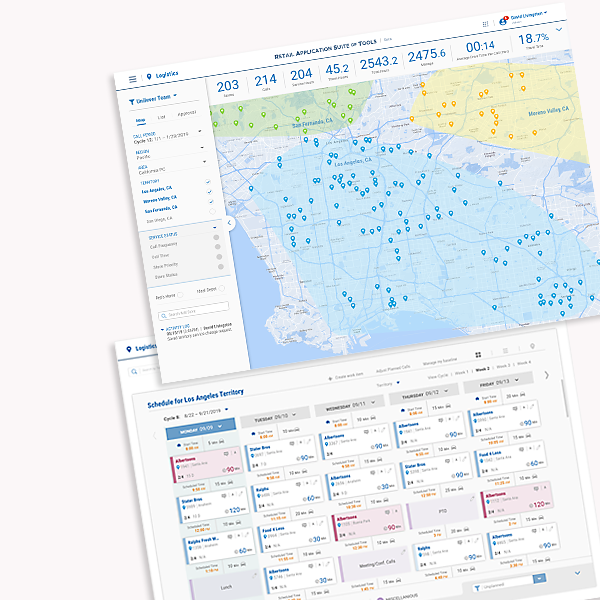Viewport: 600px width, 600px height.
Task: Click the 00:14 average time stat
Action: [481, 50]
